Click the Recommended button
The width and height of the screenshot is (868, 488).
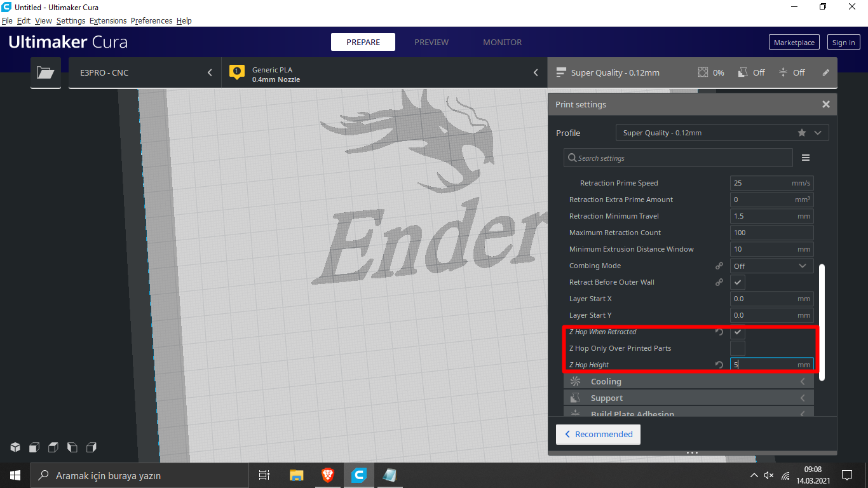[598, 434]
